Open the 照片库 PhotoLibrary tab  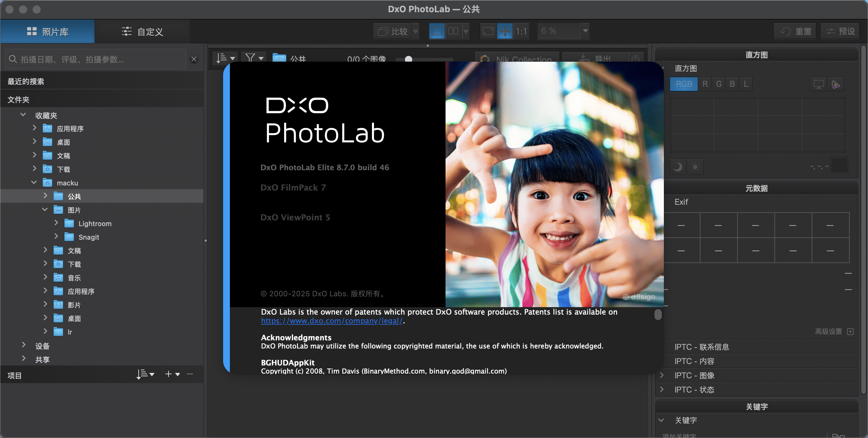click(47, 32)
